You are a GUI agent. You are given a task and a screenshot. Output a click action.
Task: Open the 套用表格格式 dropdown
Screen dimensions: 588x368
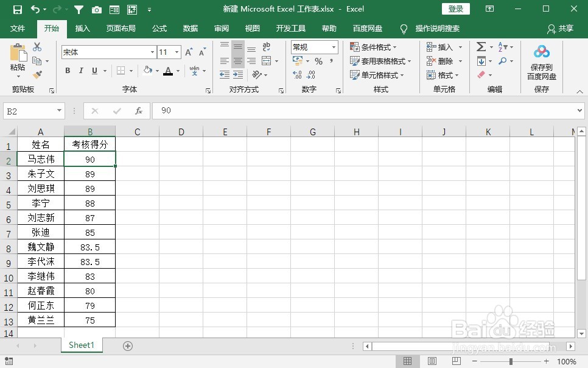(x=380, y=61)
